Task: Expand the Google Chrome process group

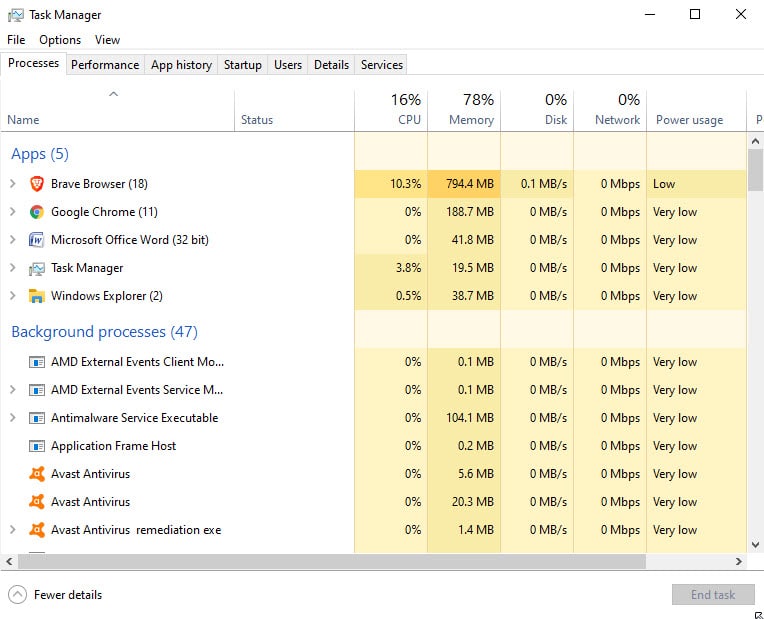Action: tap(13, 212)
